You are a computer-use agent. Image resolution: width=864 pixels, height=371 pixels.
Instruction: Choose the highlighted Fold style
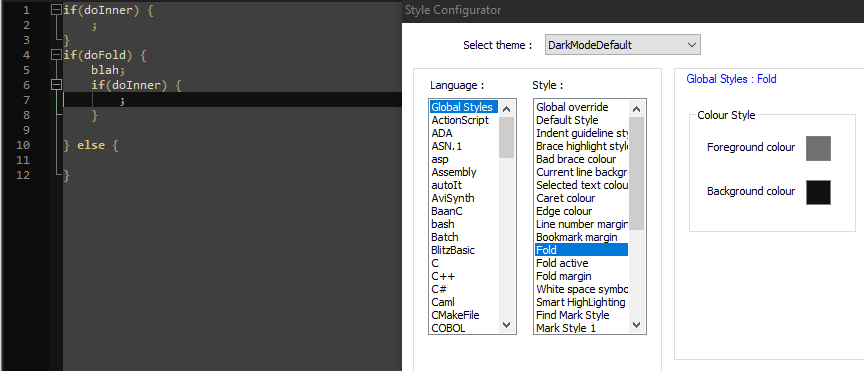tap(581, 250)
